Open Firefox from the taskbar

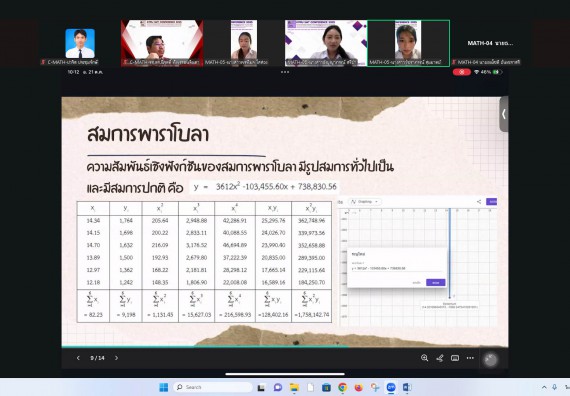[x=359, y=388]
